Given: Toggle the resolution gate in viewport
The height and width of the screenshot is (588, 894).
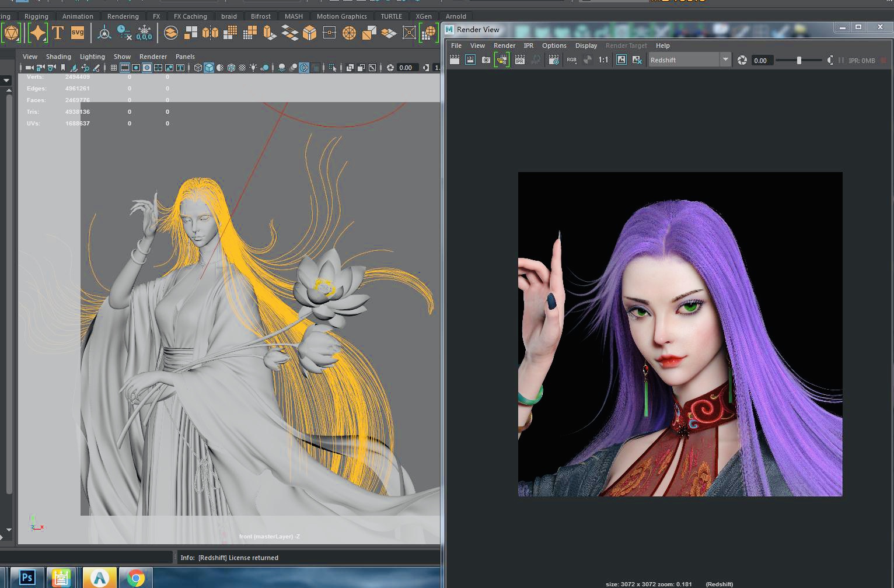Looking at the screenshot, I should click(136, 68).
